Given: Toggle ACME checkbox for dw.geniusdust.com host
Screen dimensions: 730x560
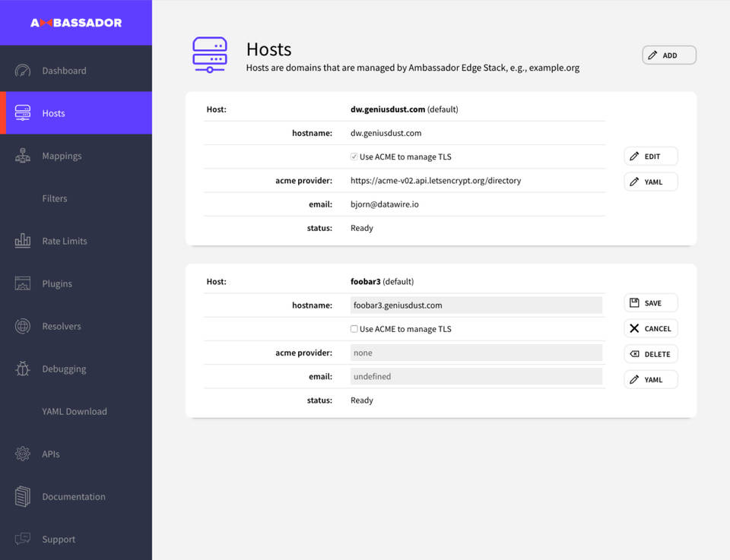Looking at the screenshot, I should point(354,157).
